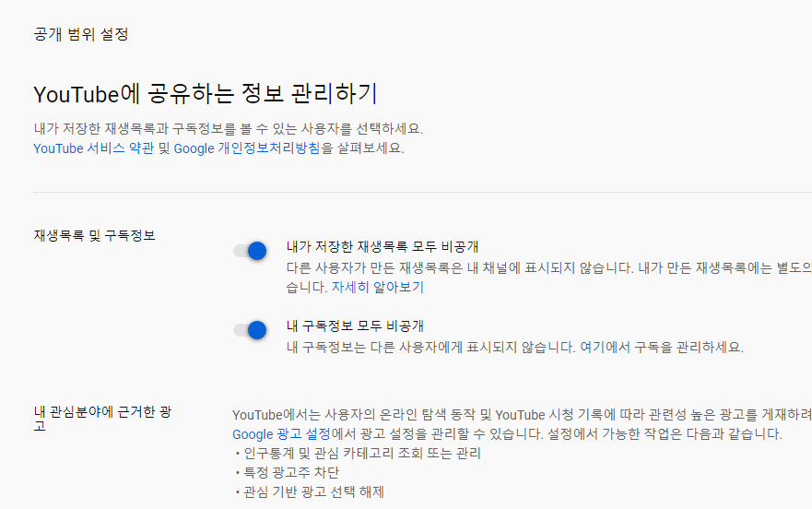Click the '내 구독정보 모두 비공개' label

[x=355, y=326]
